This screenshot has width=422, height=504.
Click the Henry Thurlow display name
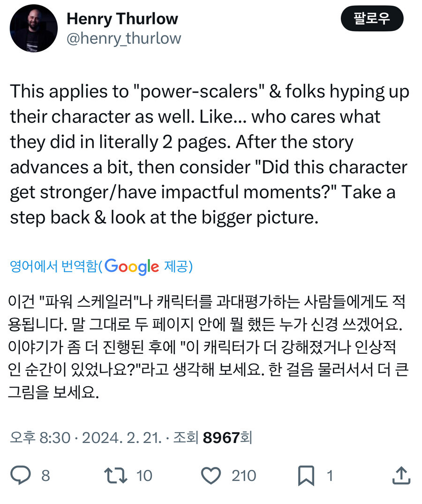coord(122,19)
